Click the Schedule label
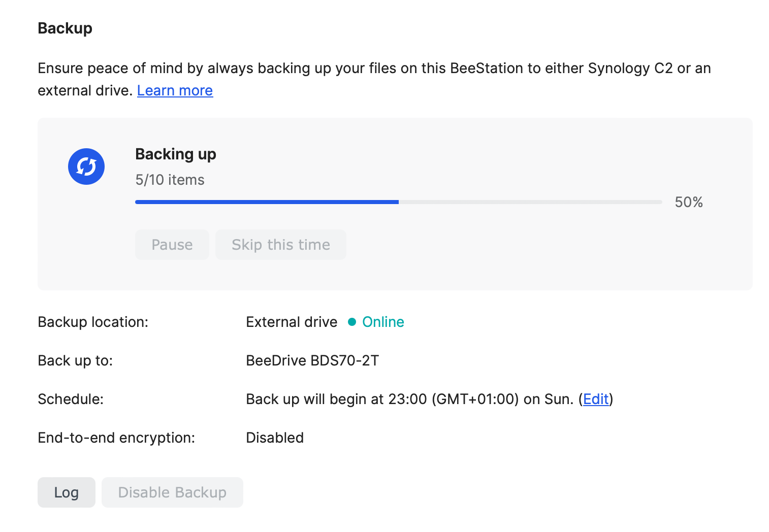 (71, 399)
